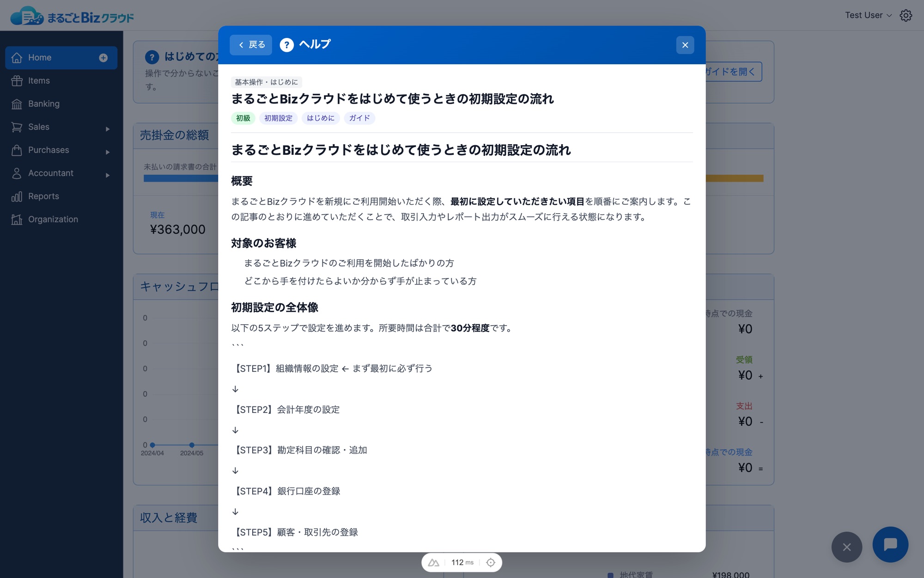Click the 【STEP2】会計年度の設定 line
The image size is (924, 578).
286,410
